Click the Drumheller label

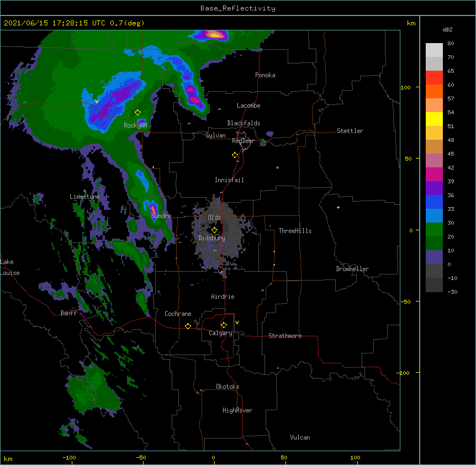[352, 269]
